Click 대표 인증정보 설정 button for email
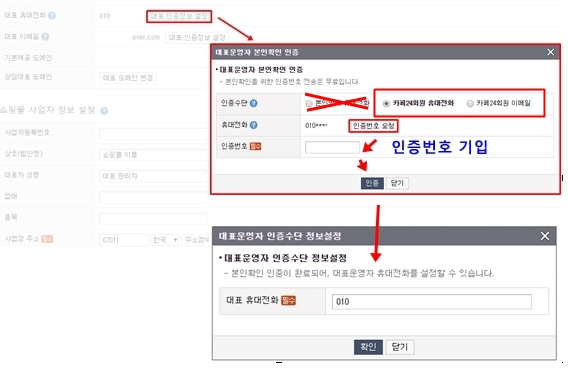568x374 pixels. (x=197, y=37)
